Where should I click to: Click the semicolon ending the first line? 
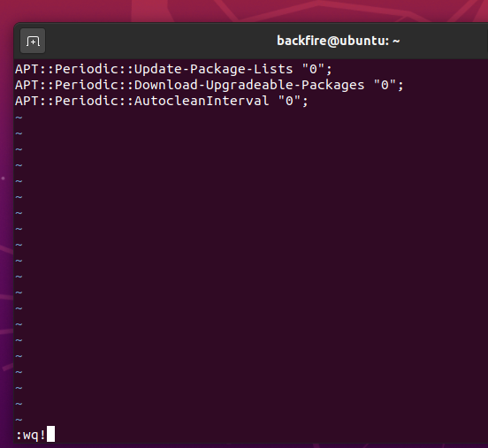[x=329, y=71]
